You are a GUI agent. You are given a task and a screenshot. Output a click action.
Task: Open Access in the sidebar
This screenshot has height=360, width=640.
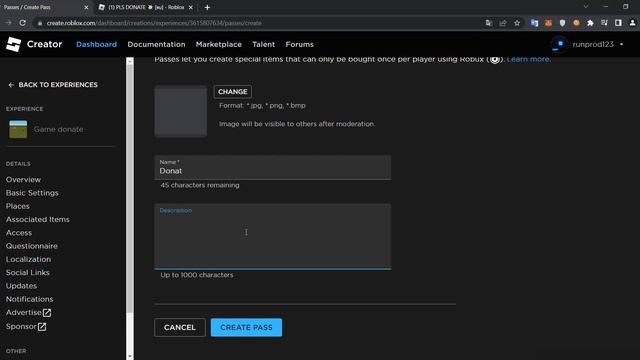(19, 233)
